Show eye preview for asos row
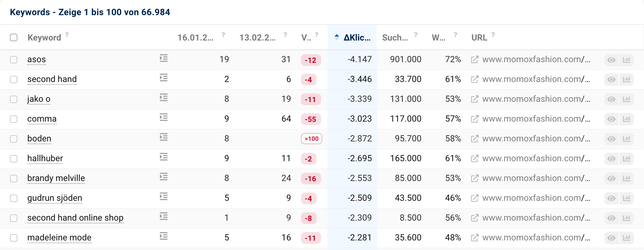 611,60
